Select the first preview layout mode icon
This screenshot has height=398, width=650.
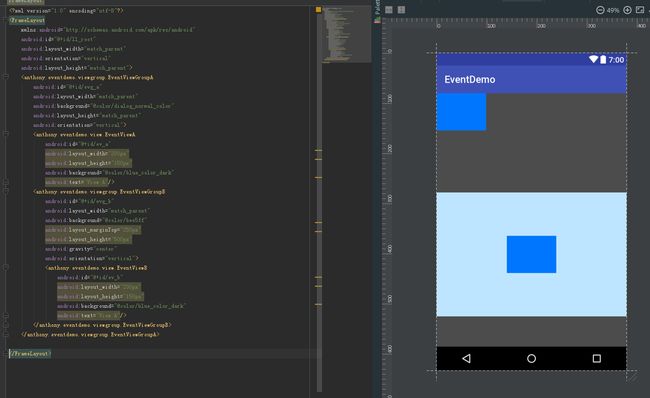(x=389, y=10)
